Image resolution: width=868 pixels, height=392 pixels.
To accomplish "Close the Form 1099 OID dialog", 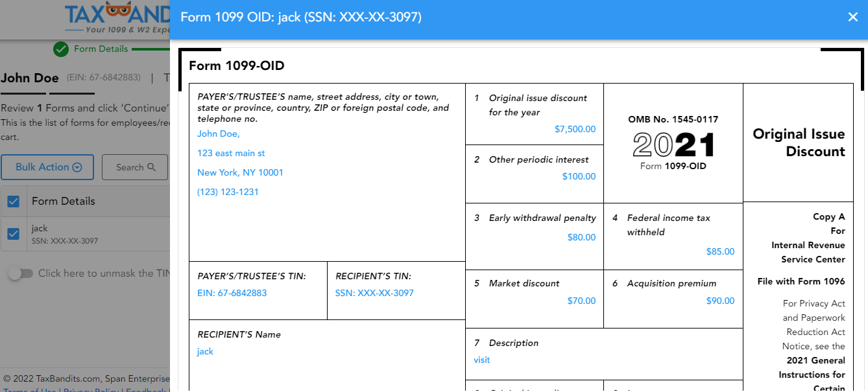I will 852,17.
